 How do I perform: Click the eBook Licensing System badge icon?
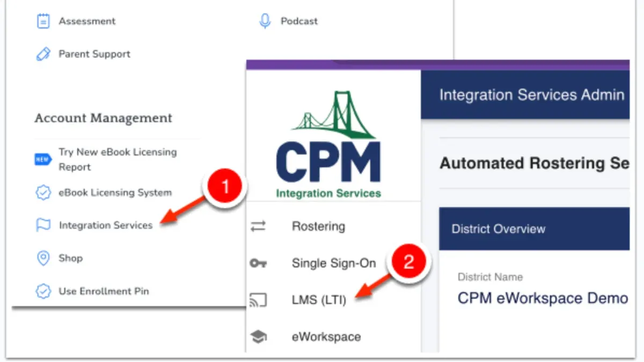[43, 193]
